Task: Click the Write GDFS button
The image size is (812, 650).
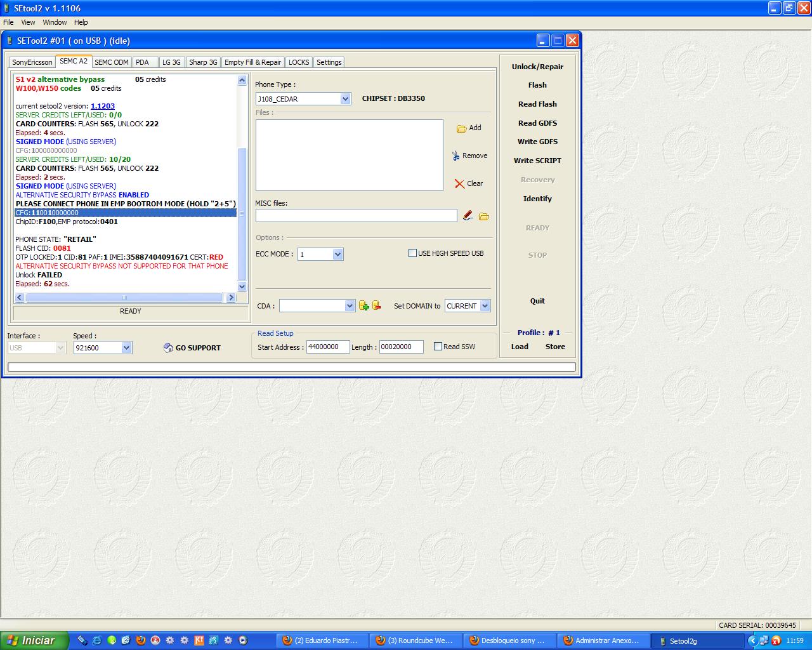Action: point(537,142)
